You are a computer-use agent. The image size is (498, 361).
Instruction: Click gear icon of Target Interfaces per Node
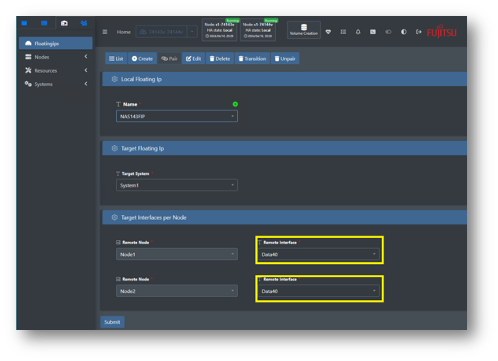click(x=114, y=217)
